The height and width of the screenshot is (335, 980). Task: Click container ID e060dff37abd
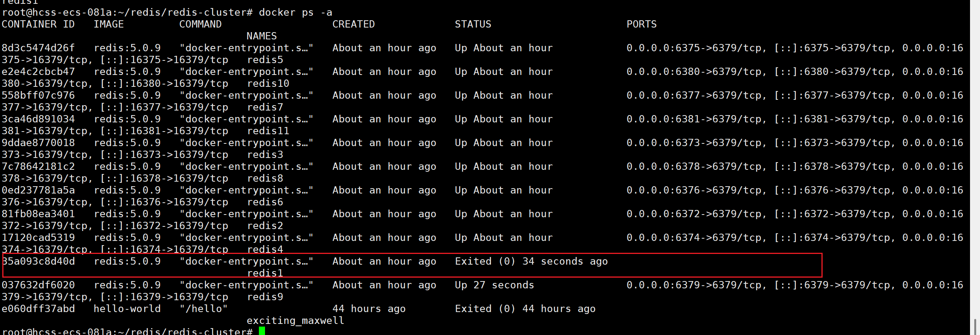[38, 309]
